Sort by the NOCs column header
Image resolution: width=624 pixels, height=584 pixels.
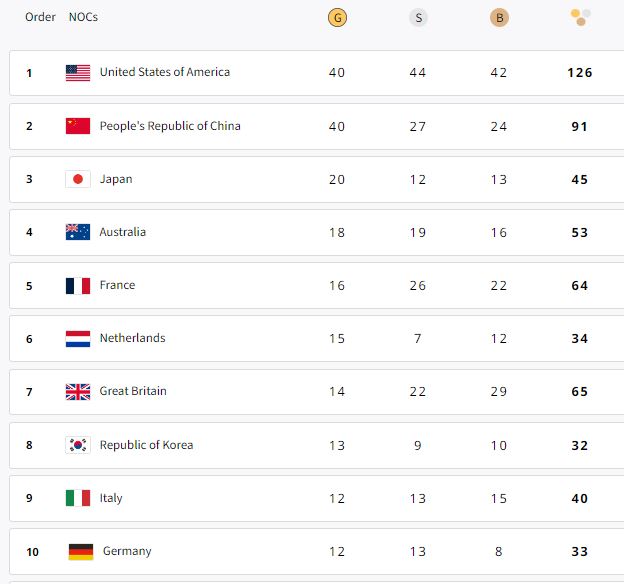pyautogui.click(x=83, y=17)
